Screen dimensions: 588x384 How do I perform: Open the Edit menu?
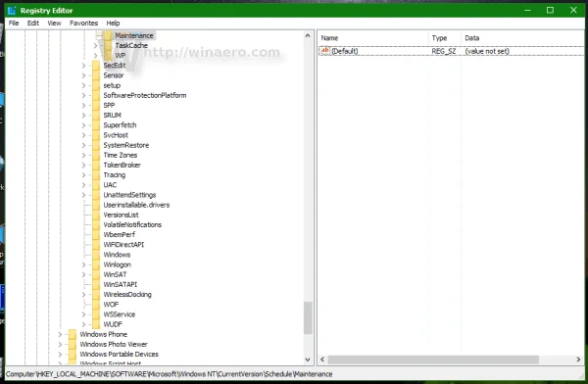33,24
